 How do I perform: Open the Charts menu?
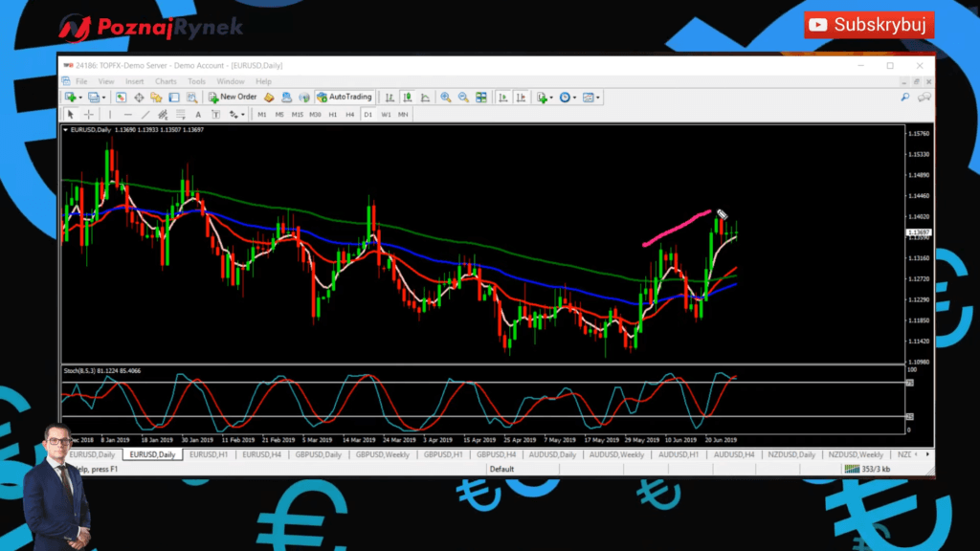[166, 81]
